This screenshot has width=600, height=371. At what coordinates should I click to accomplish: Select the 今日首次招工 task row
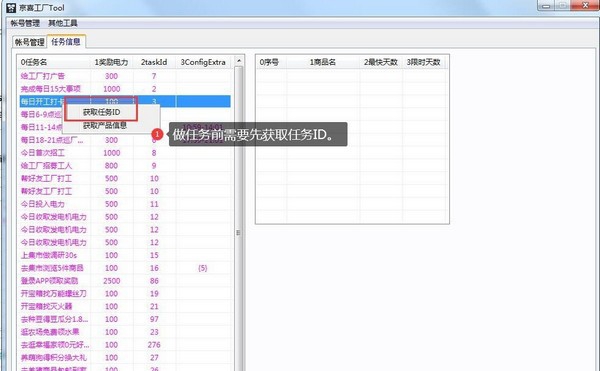click(124, 153)
